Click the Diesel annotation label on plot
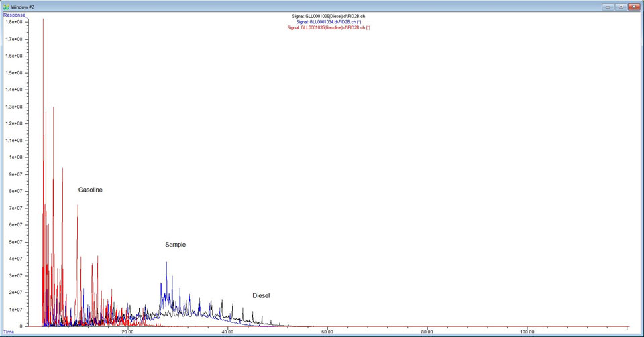 pos(261,295)
